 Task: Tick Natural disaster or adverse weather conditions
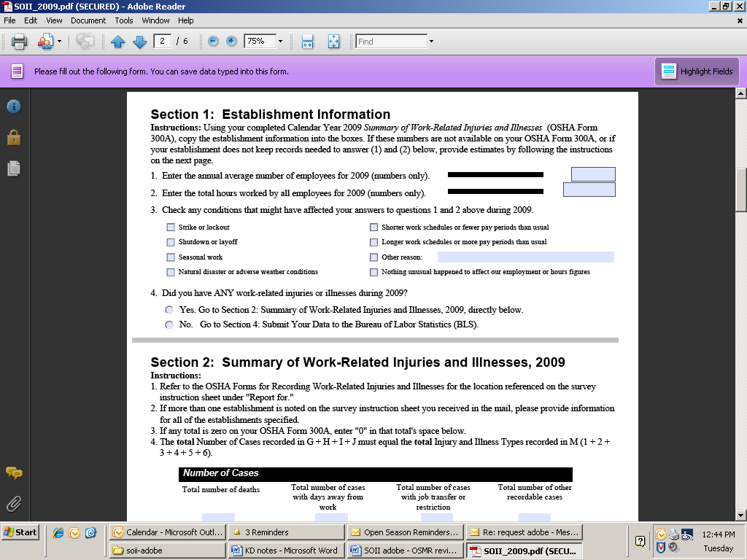[x=171, y=272]
